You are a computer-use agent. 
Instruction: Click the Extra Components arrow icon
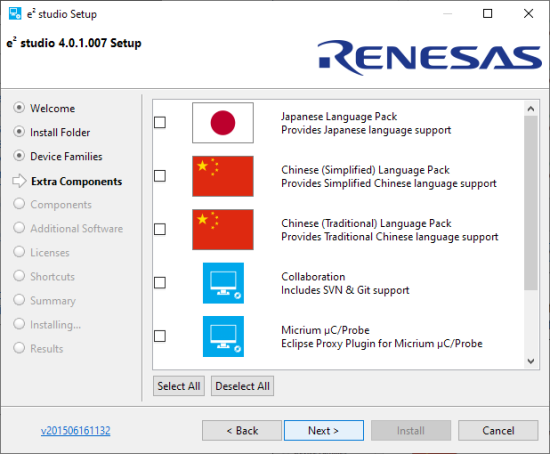(19, 181)
